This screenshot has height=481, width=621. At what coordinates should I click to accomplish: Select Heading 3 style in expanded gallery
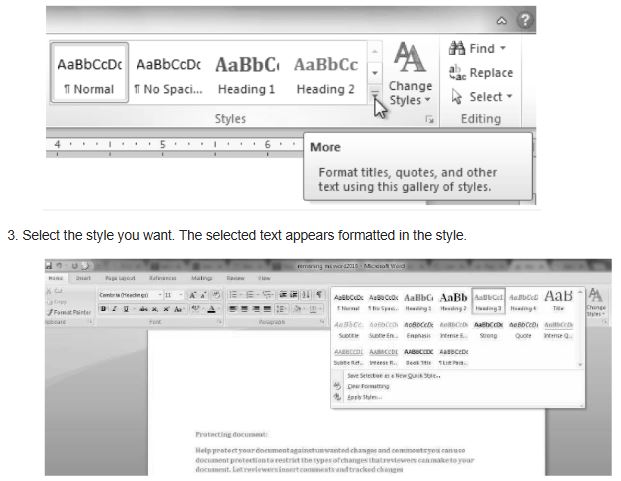[488, 302]
